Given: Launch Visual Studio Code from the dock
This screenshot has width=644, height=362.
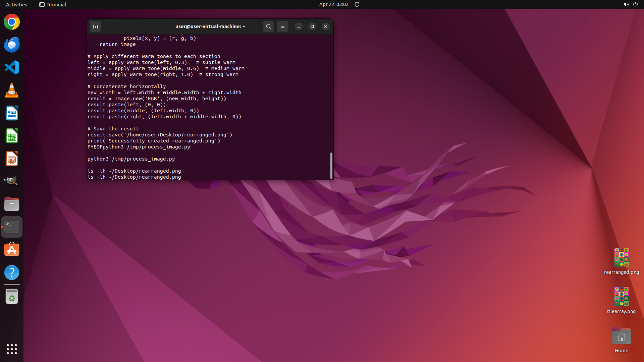Looking at the screenshot, I should (12, 67).
